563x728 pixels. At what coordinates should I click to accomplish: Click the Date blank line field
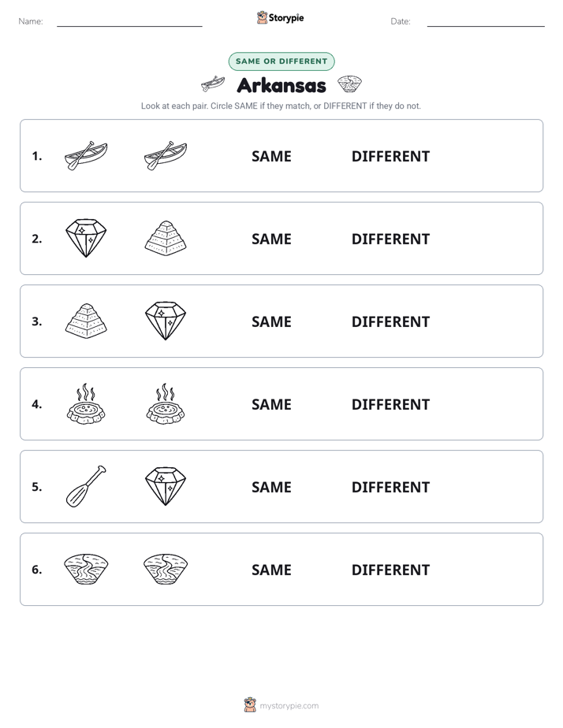tap(486, 21)
